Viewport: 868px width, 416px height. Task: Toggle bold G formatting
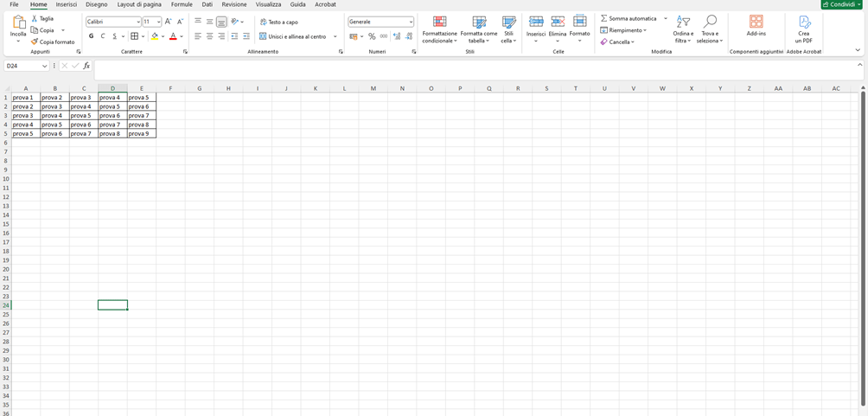[91, 36]
